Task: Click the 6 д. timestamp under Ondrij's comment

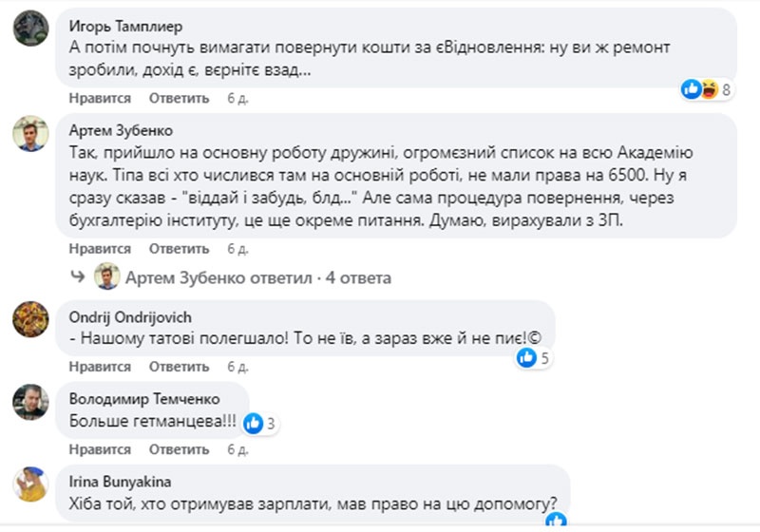Action: tap(237, 366)
